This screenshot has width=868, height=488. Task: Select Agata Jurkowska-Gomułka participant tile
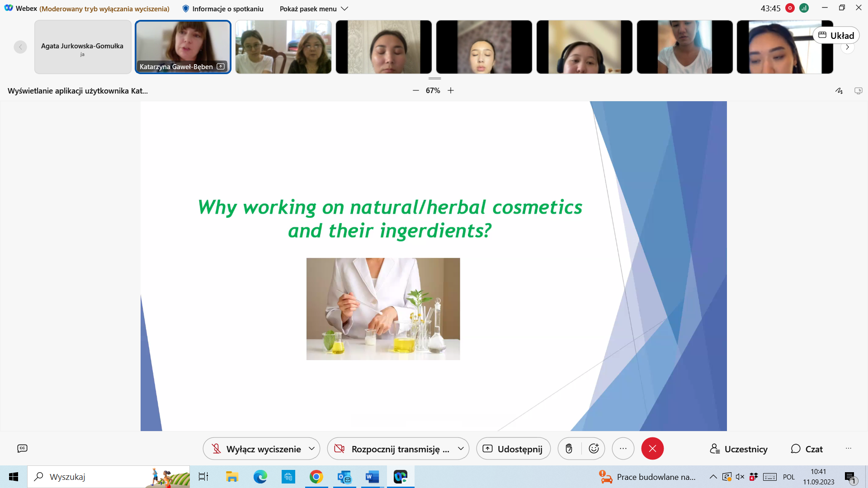tap(83, 47)
